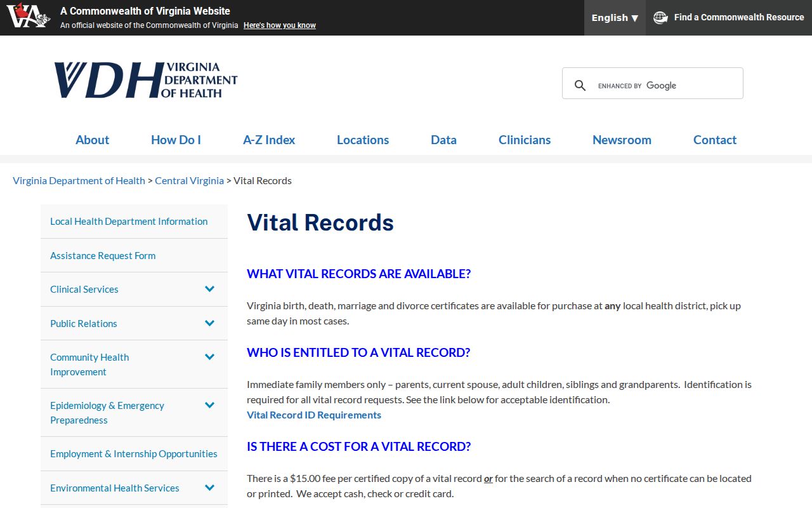812x508 pixels.
Task: Open Epidemiology & Emergency Preparedness sidebar link
Action: click(x=107, y=413)
